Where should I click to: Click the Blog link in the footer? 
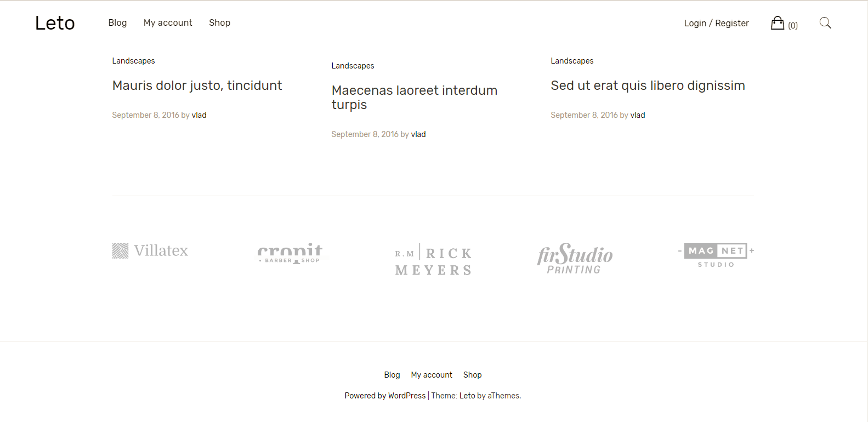(x=392, y=375)
